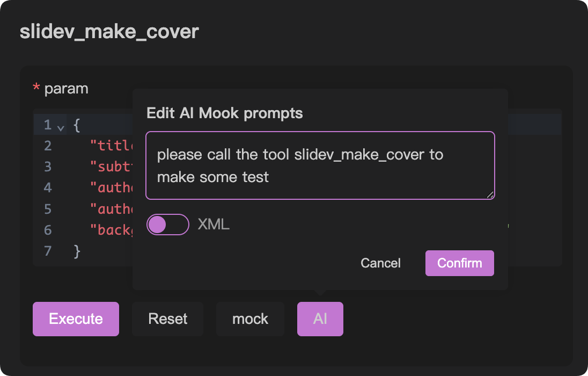Collapse the JSON fold chevron on line 1
The width and height of the screenshot is (588, 376).
[61, 127]
